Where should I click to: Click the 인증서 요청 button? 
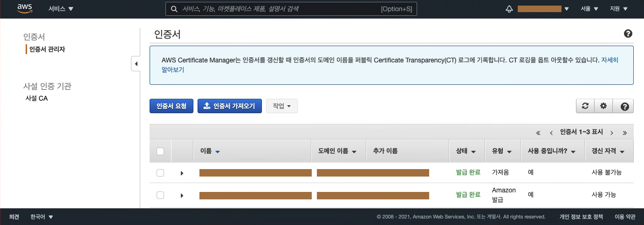(171, 106)
